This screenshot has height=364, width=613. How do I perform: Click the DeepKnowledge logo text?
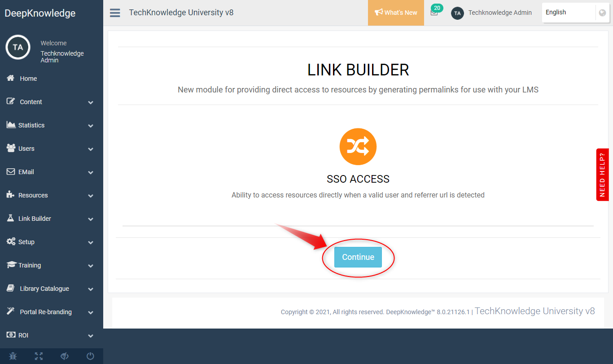click(40, 13)
